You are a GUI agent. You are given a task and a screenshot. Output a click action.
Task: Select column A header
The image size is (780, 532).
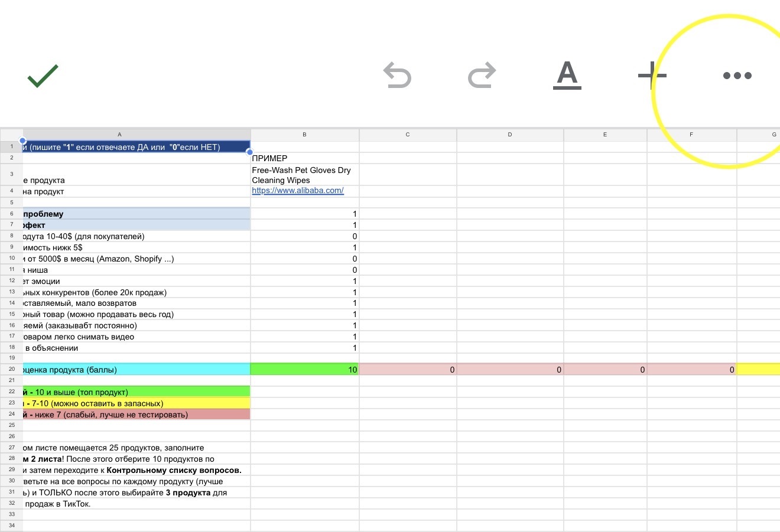pos(119,135)
